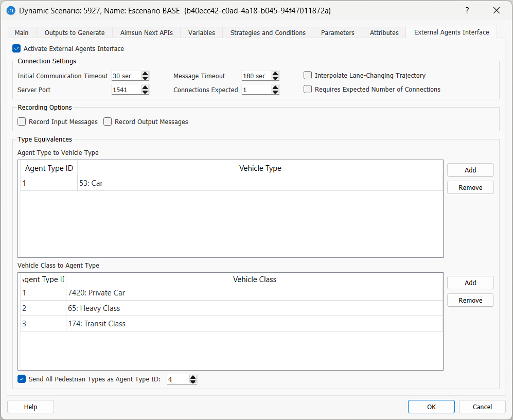Increase the pedestrian Agent Type ID spinner
The image size is (513, 420).
pos(192,377)
